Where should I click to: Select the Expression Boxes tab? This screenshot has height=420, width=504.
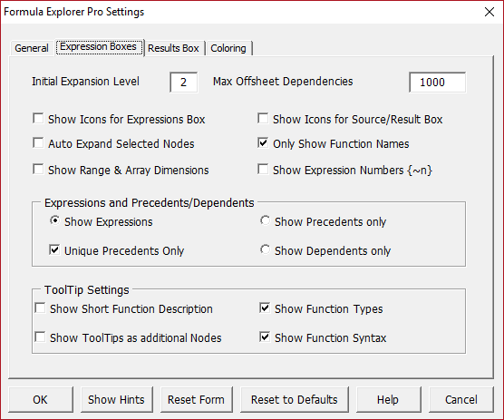point(99,47)
